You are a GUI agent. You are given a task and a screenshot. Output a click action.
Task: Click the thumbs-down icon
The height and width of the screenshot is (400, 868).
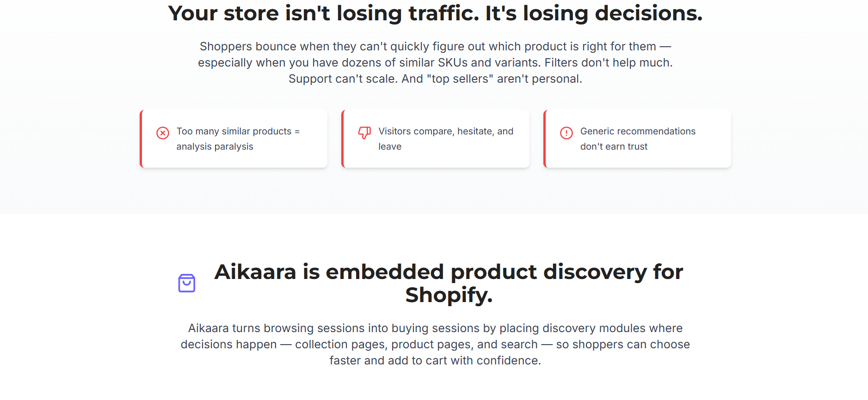tap(364, 133)
